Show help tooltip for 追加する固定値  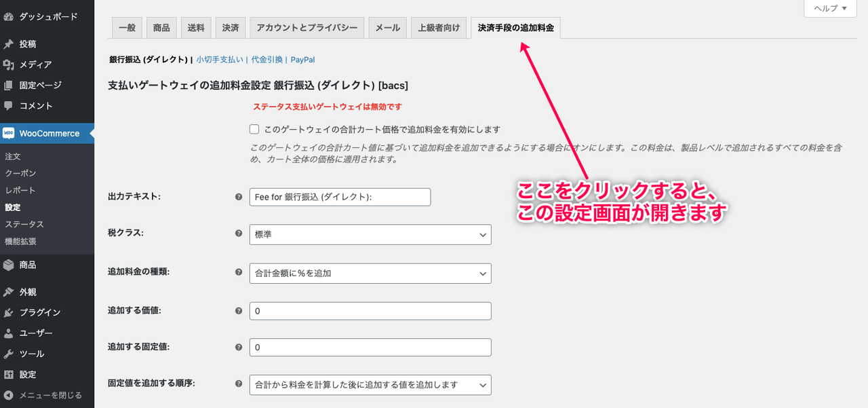point(239,347)
